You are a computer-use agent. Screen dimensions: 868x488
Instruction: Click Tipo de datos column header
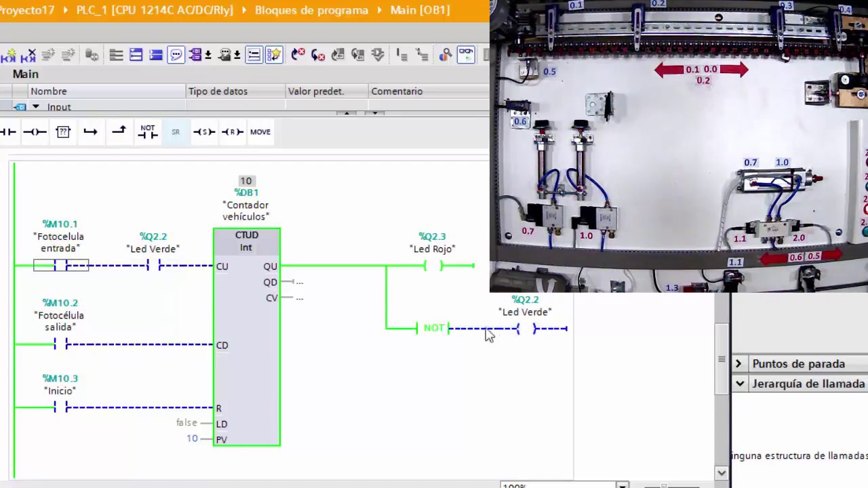tap(236, 91)
